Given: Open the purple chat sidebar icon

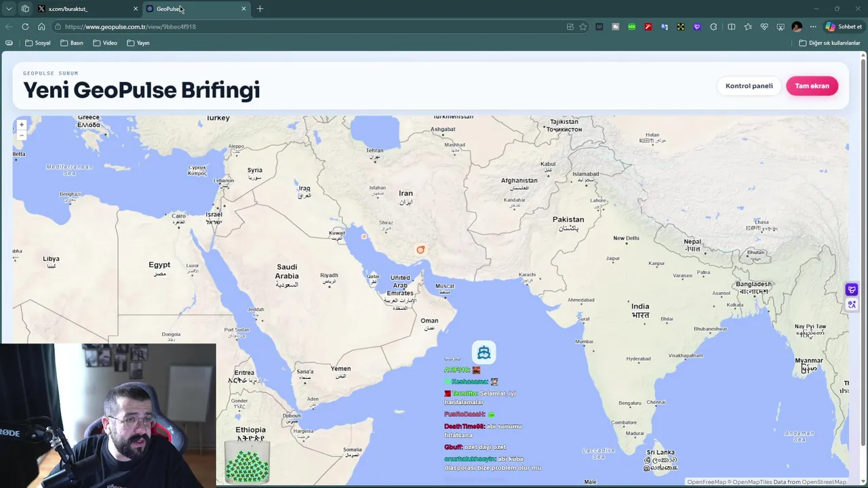Looking at the screenshot, I should tap(852, 289).
